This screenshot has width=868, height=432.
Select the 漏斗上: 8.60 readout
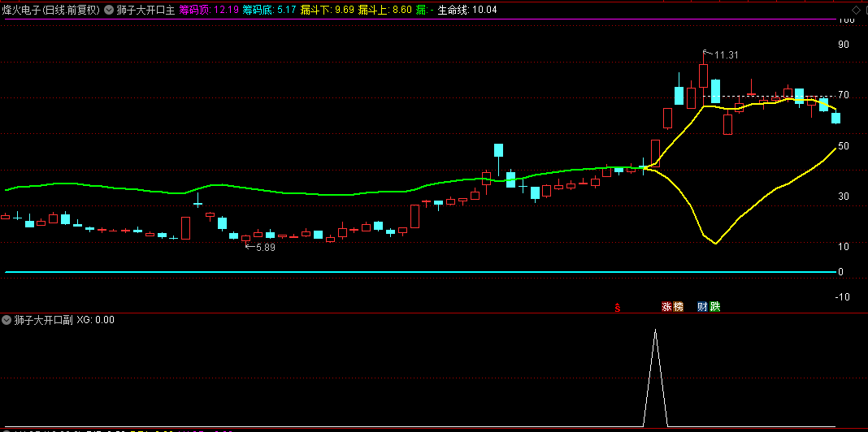(x=384, y=10)
